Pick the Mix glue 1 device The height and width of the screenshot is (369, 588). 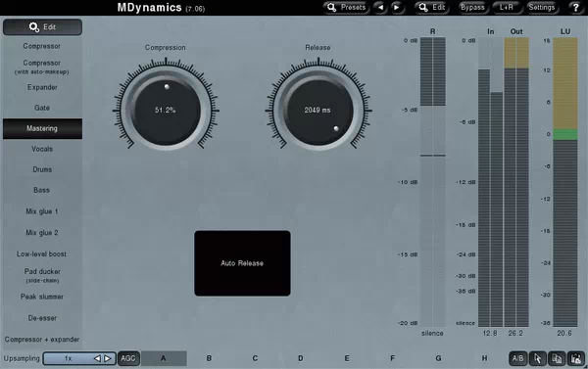pyautogui.click(x=42, y=211)
